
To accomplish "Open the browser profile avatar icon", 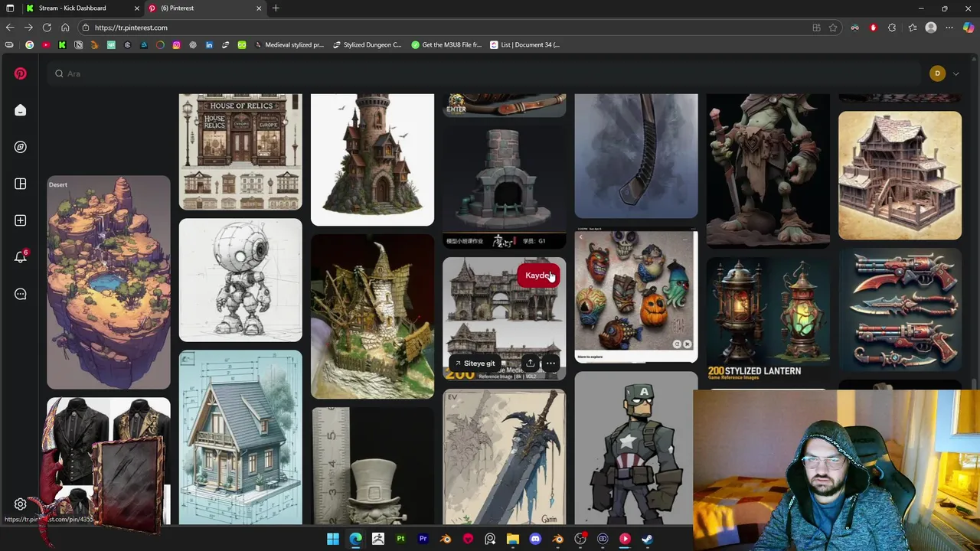I will tap(931, 28).
